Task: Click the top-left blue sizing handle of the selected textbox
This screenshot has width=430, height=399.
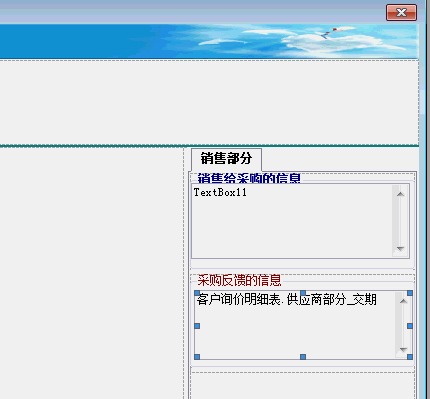Action: 197,293
